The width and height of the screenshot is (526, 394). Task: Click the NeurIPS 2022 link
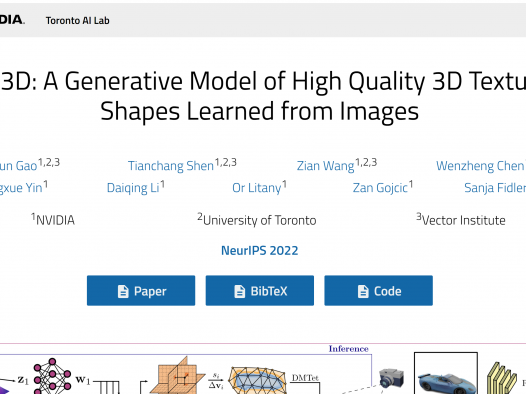pos(260,250)
